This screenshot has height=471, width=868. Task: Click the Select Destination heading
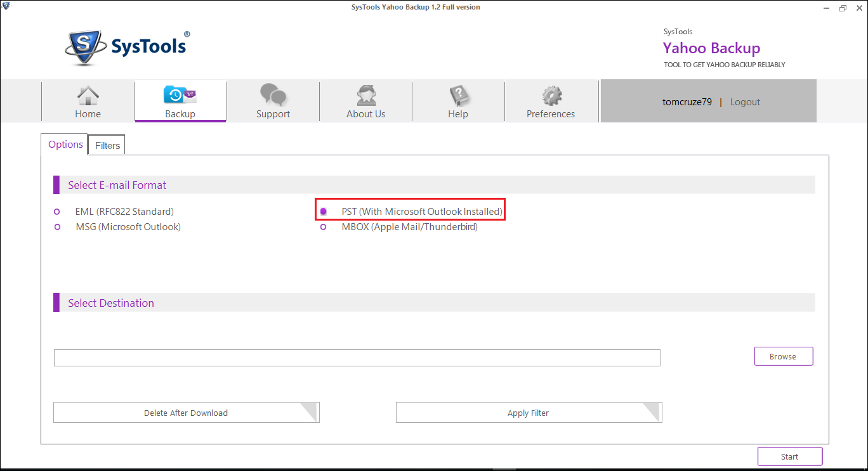pos(111,303)
